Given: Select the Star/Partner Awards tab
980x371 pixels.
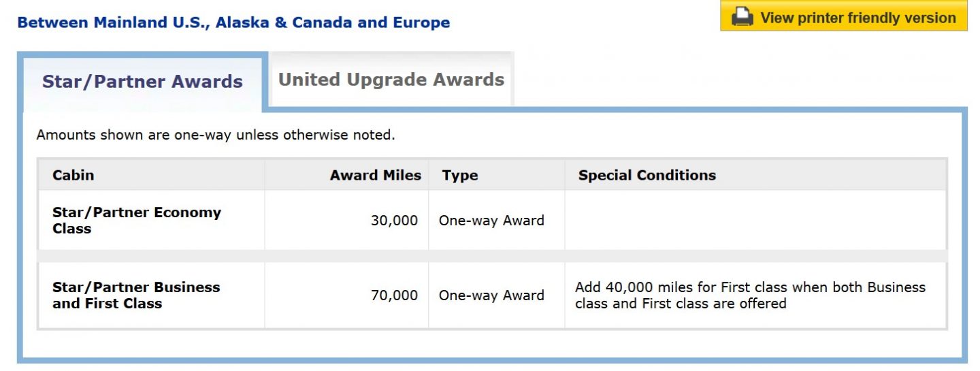Looking at the screenshot, I should pos(142,82).
